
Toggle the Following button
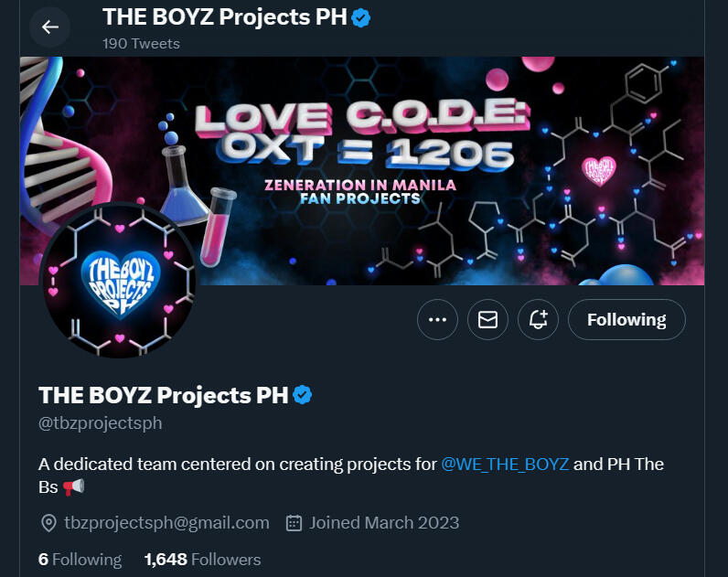click(626, 319)
